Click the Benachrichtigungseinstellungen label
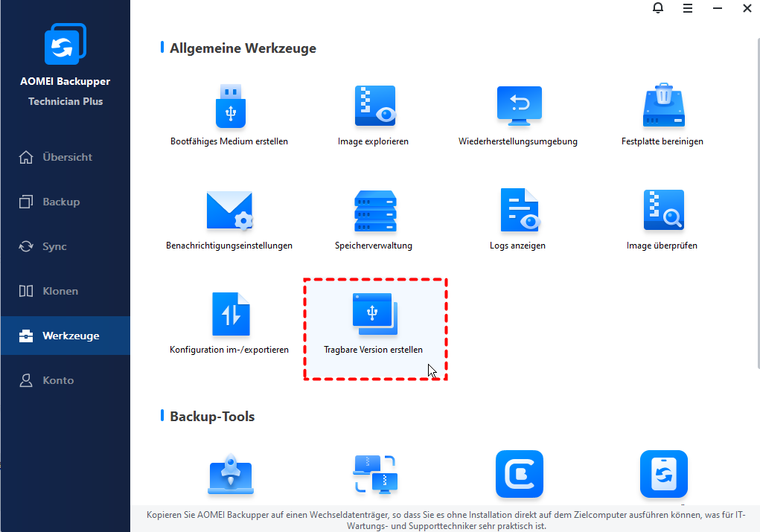This screenshot has width=760, height=532. click(x=229, y=246)
